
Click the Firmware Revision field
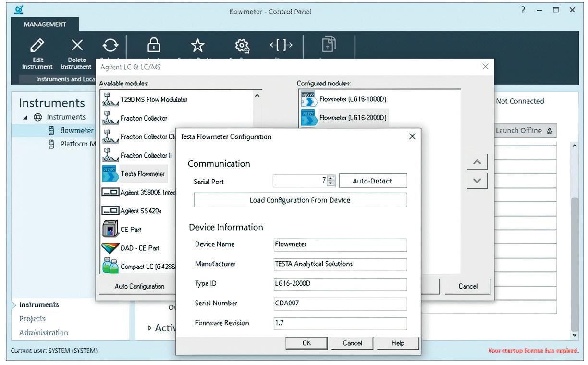(340, 323)
